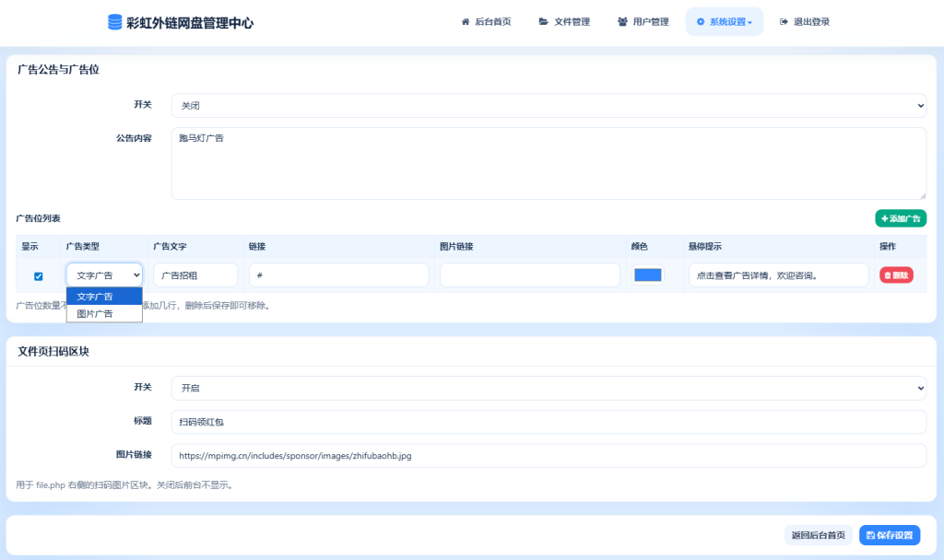Click the sign-out icon beside 退出登录
The width and height of the screenshot is (944, 560).
[x=784, y=22]
